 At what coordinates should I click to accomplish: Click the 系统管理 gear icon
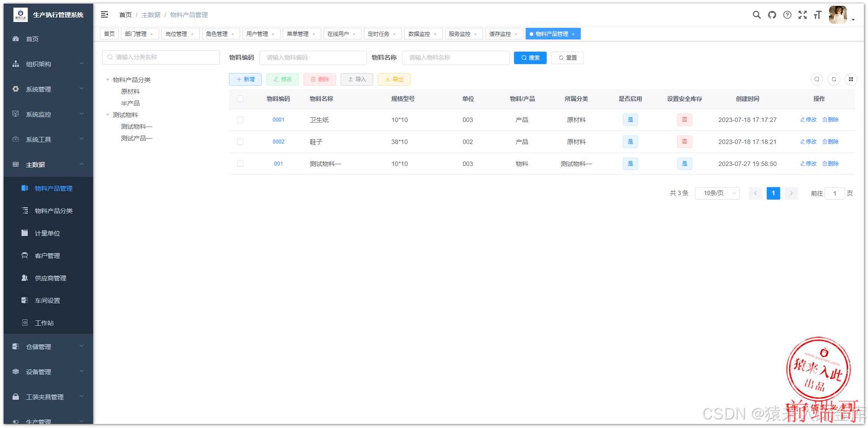[16, 89]
